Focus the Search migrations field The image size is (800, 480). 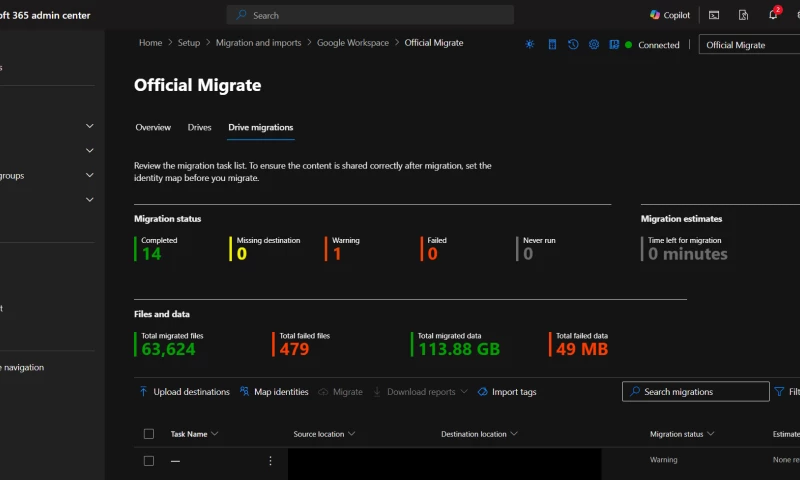pos(696,392)
